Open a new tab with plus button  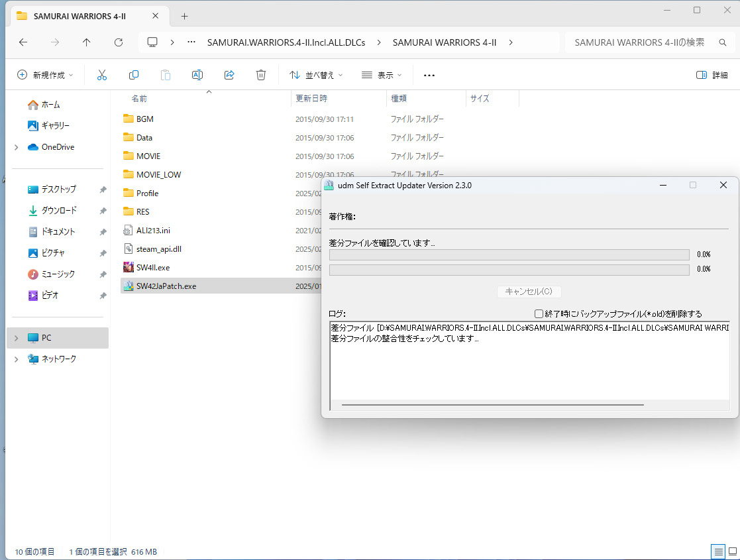185,17
